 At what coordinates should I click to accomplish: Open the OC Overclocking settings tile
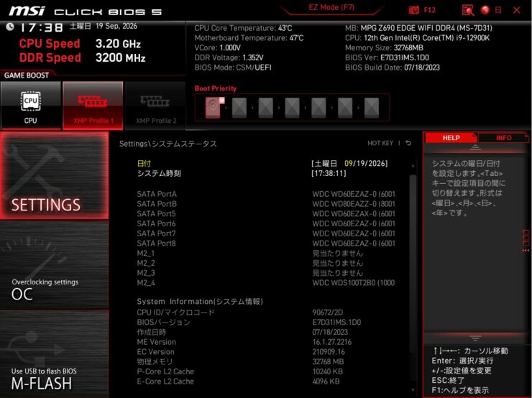click(x=55, y=265)
